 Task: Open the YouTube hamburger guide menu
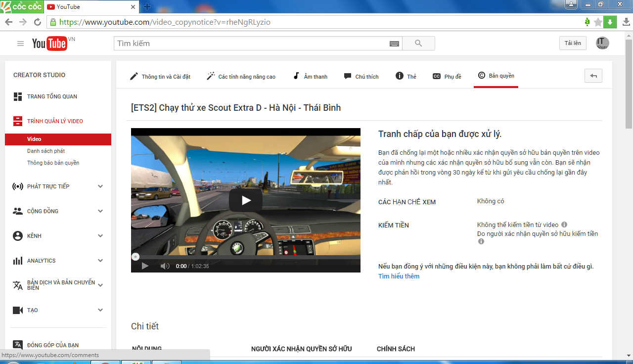[20, 44]
